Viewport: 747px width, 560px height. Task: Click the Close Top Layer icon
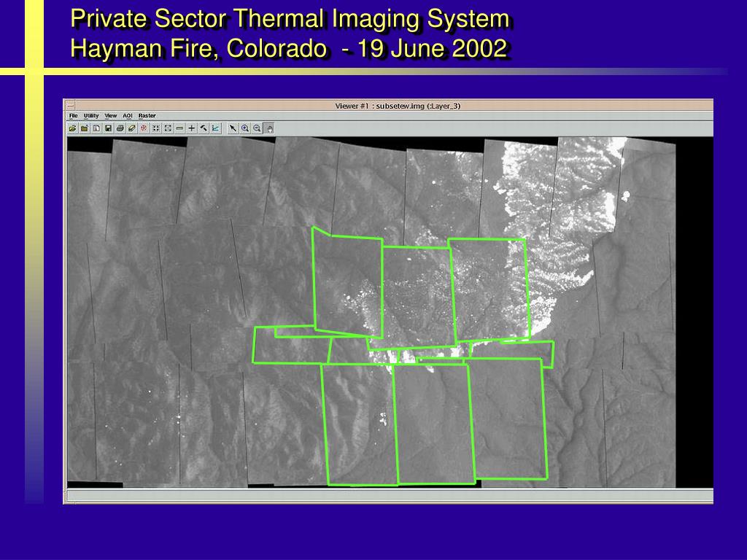85,128
